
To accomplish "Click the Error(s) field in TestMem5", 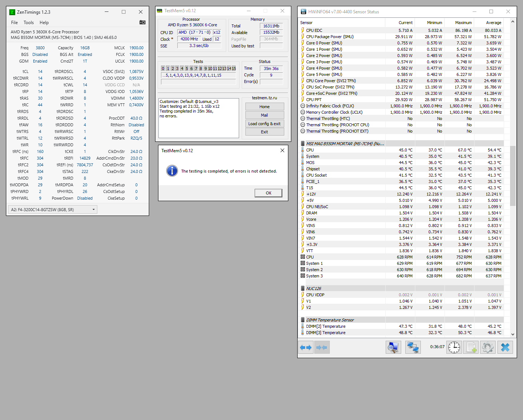I will click(x=271, y=81).
